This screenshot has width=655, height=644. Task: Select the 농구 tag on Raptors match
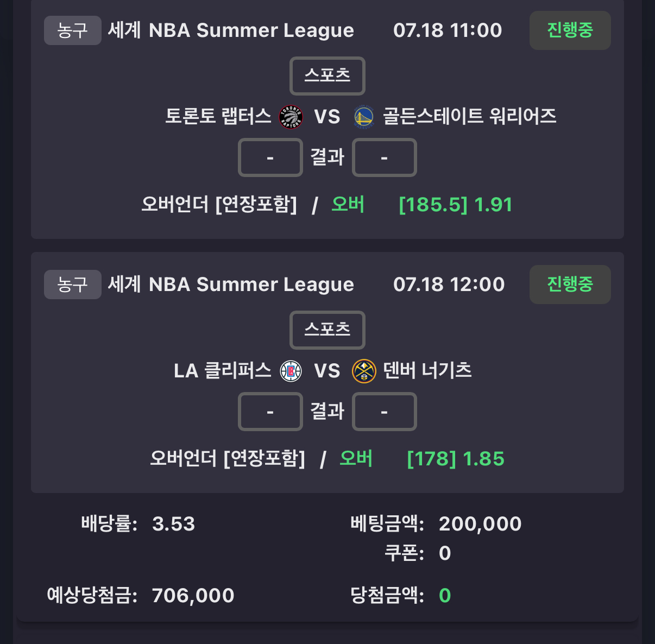pyautogui.click(x=73, y=30)
